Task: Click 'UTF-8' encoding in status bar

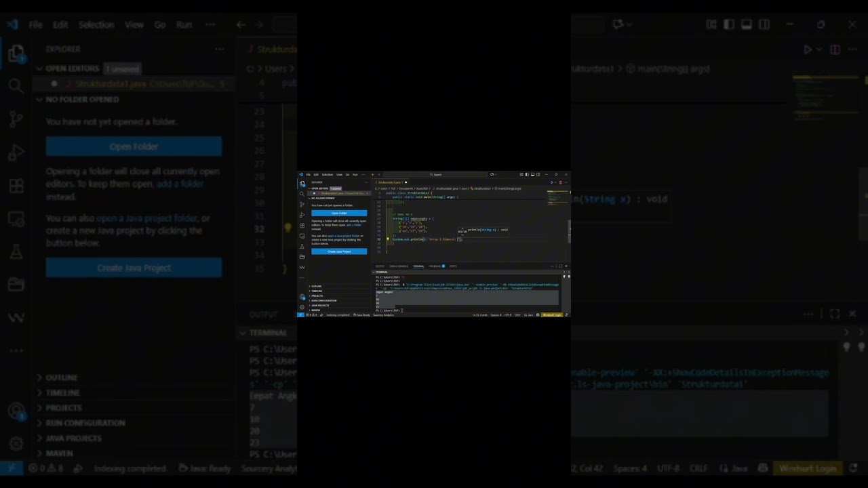Action: [x=508, y=315]
